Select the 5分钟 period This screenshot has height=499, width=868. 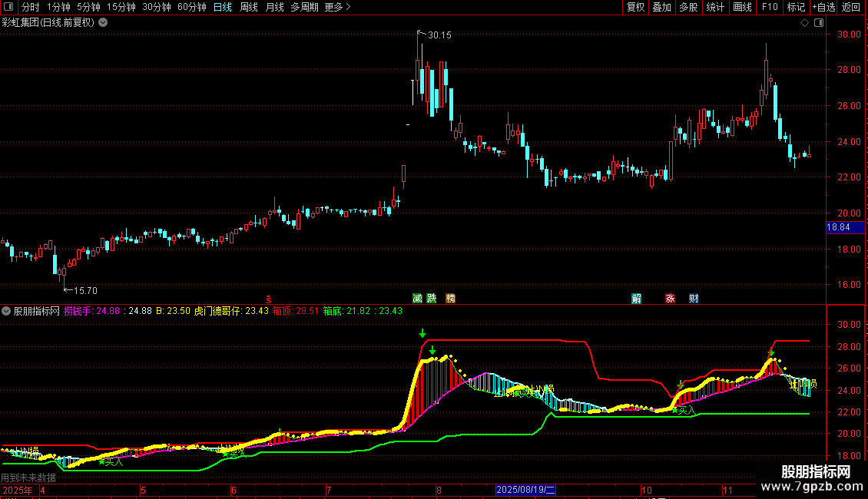pyautogui.click(x=88, y=7)
